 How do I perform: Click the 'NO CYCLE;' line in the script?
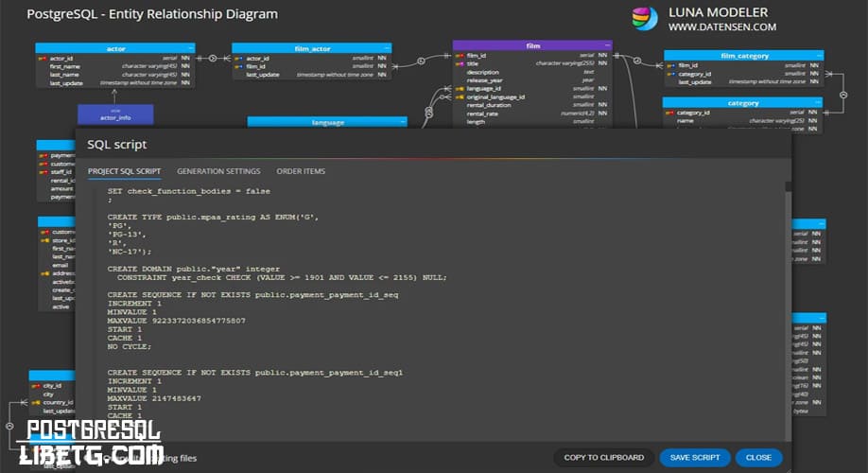[x=129, y=347]
